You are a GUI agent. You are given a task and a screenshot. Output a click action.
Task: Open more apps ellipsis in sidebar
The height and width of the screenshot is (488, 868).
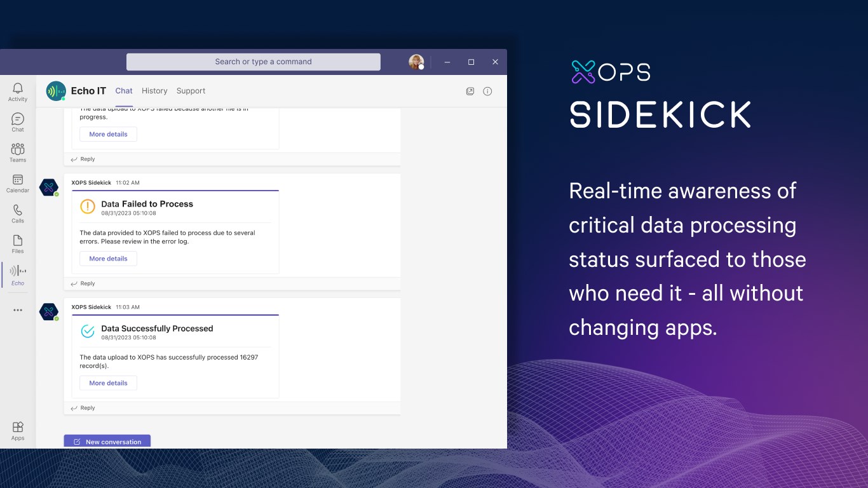pyautogui.click(x=18, y=310)
